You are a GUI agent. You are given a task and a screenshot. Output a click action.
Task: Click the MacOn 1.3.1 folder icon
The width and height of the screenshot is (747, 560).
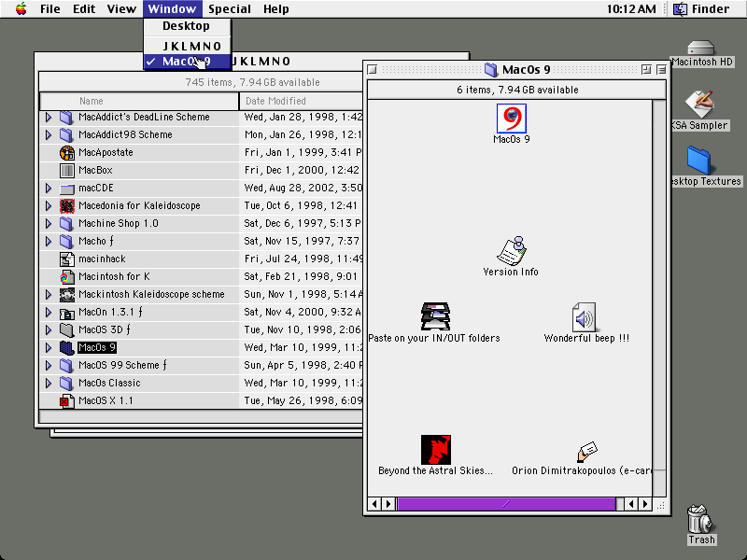tap(67, 313)
